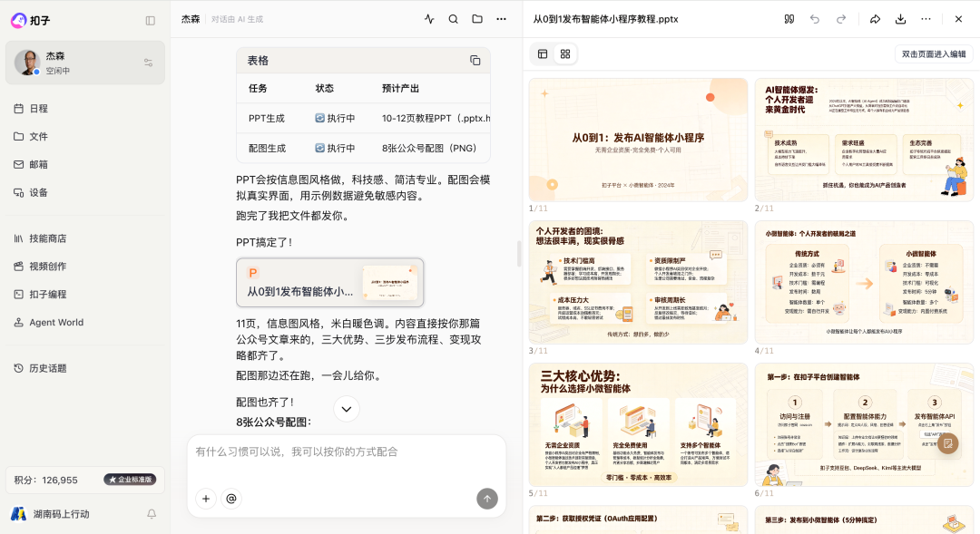Image resolution: width=980 pixels, height=534 pixels.
Task: Click the chat scrollbar handle
Action: tap(519, 254)
